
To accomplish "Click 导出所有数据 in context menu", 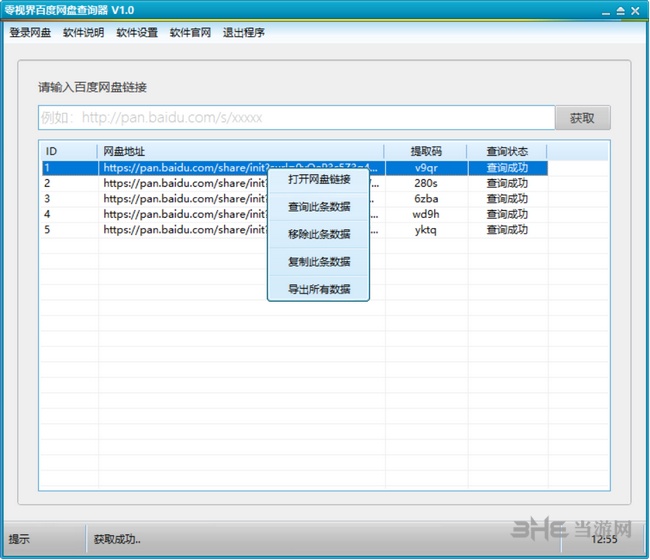I will coord(319,289).
